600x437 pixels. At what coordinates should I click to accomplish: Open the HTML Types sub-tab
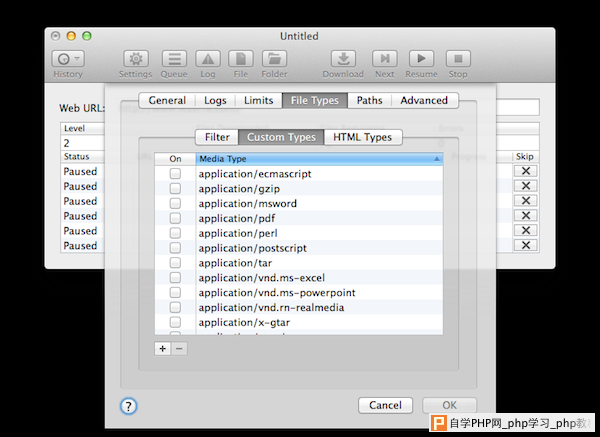(x=363, y=137)
